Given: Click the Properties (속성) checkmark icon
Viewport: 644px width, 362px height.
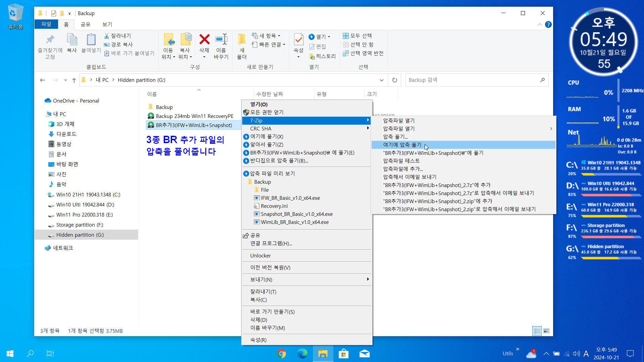Looking at the screenshot, I should coord(299,40).
